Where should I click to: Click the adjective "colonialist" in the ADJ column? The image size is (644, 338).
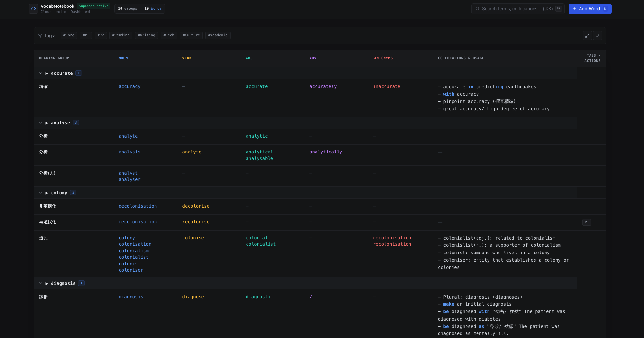(x=261, y=244)
